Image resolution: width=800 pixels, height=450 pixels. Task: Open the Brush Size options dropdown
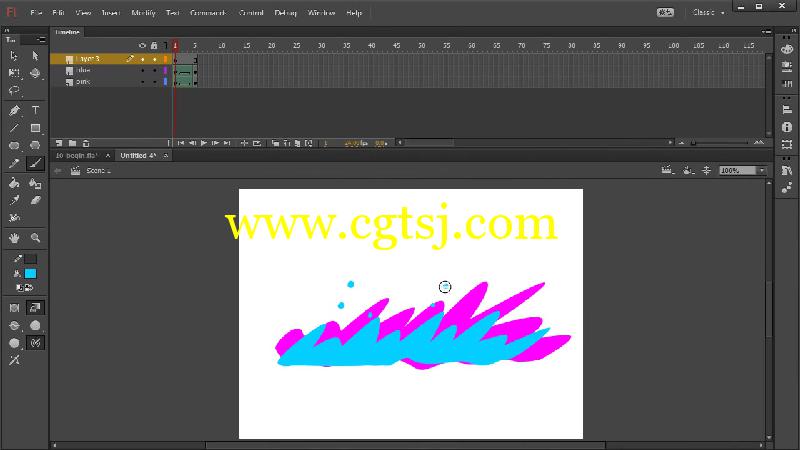pos(35,326)
